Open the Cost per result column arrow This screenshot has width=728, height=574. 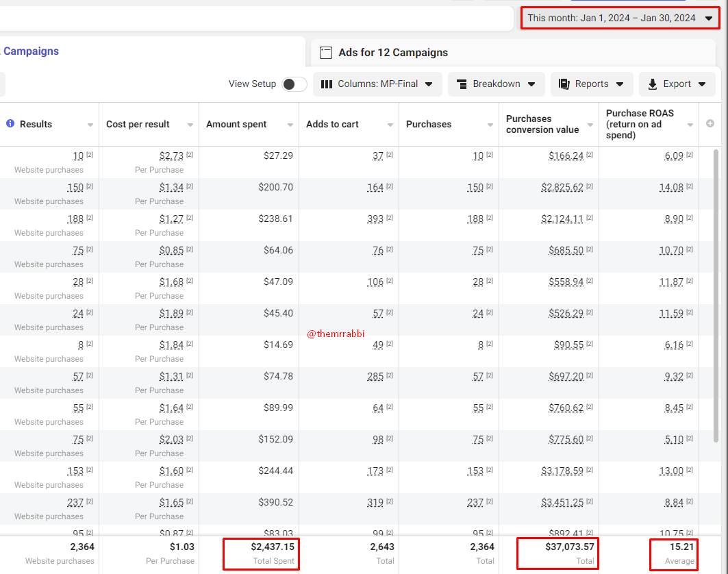pyautogui.click(x=190, y=125)
